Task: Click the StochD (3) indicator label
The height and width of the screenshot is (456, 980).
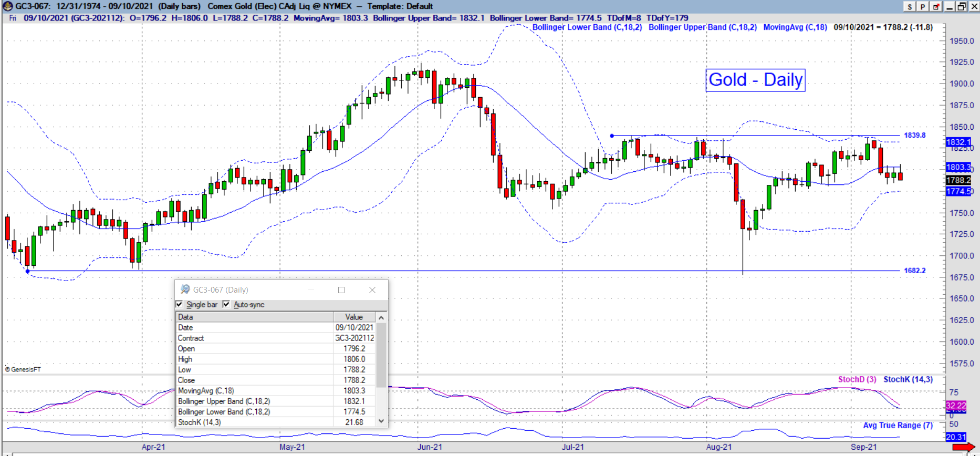Action: pyautogui.click(x=857, y=379)
